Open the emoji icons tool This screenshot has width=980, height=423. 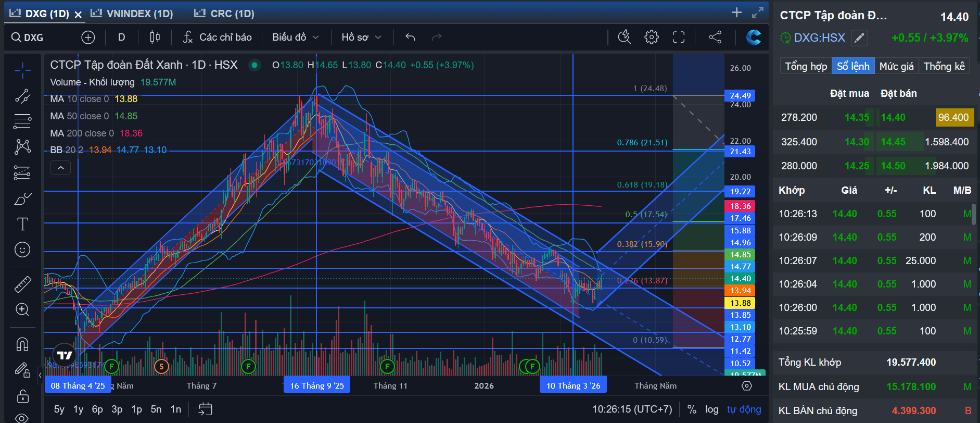pyautogui.click(x=22, y=250)
